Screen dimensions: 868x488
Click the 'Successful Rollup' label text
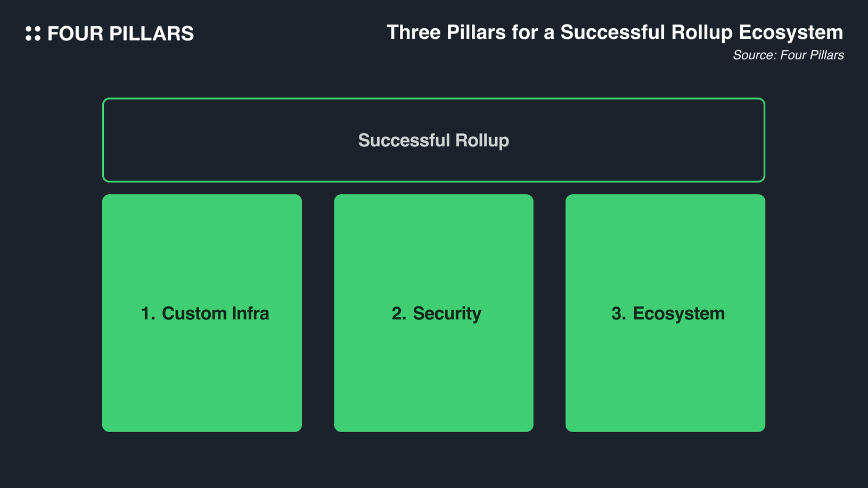click(433, 140)
